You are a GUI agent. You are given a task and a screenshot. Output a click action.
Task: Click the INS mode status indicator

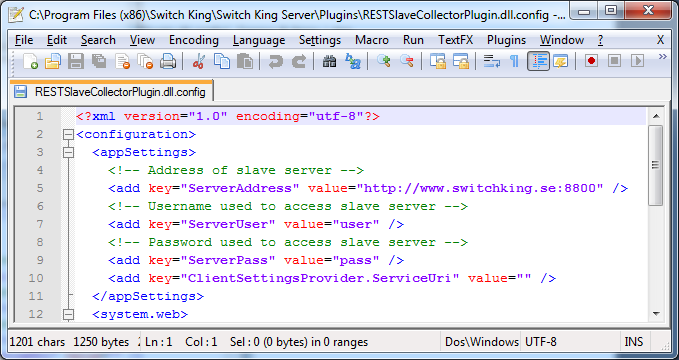click(x=634, y=342)
